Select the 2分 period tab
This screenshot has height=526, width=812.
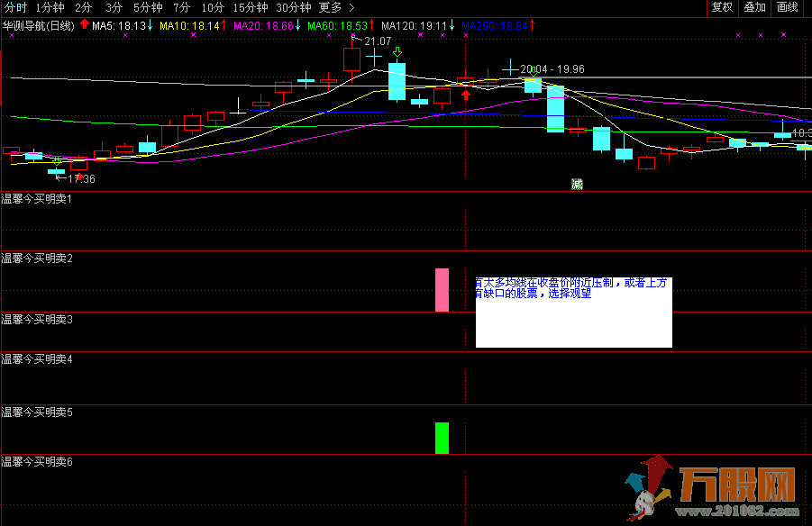click(83, 8)
